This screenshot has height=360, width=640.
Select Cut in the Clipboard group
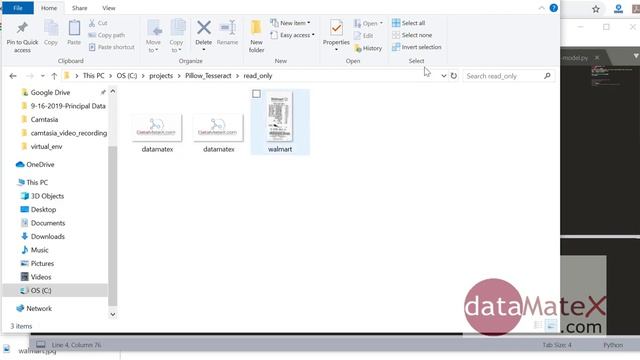click(x=98, y=23)
